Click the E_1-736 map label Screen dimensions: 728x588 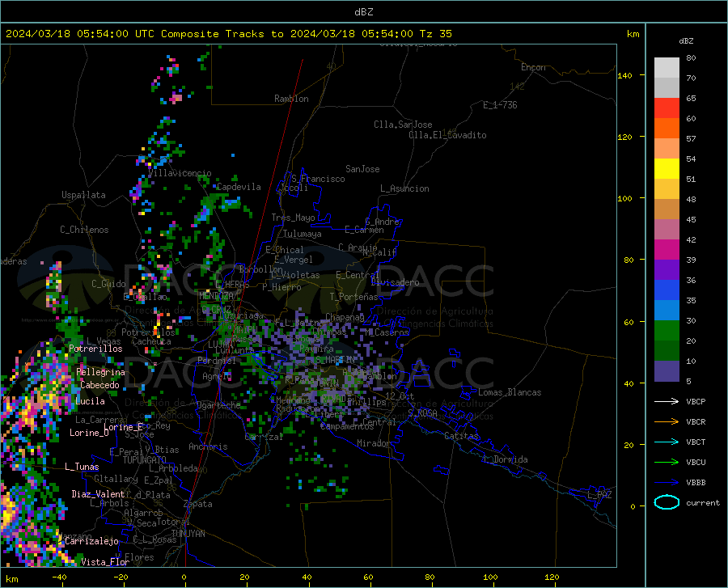click(x=500, y=105)
